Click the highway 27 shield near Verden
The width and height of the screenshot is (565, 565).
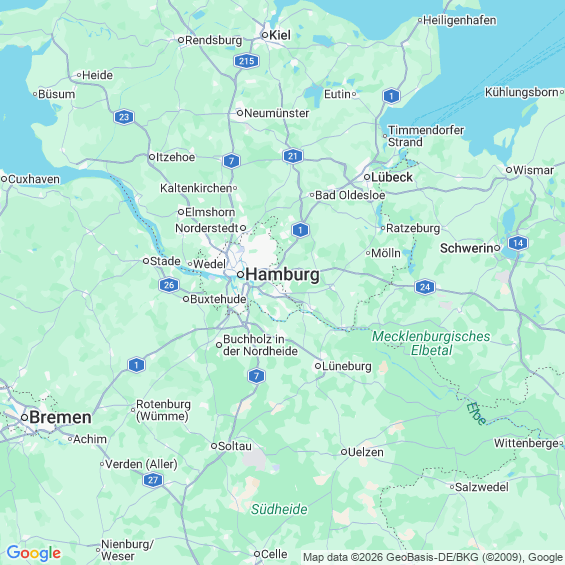(x=153, y=480)
